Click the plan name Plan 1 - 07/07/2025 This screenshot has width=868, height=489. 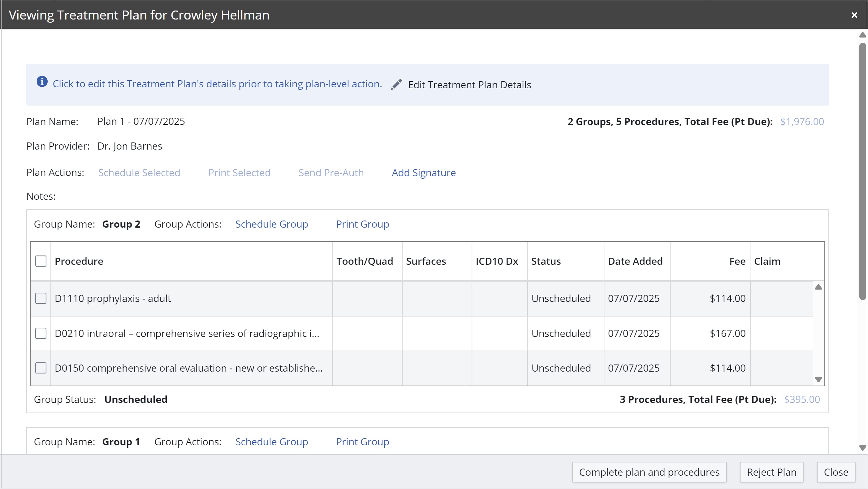(141, 121)
